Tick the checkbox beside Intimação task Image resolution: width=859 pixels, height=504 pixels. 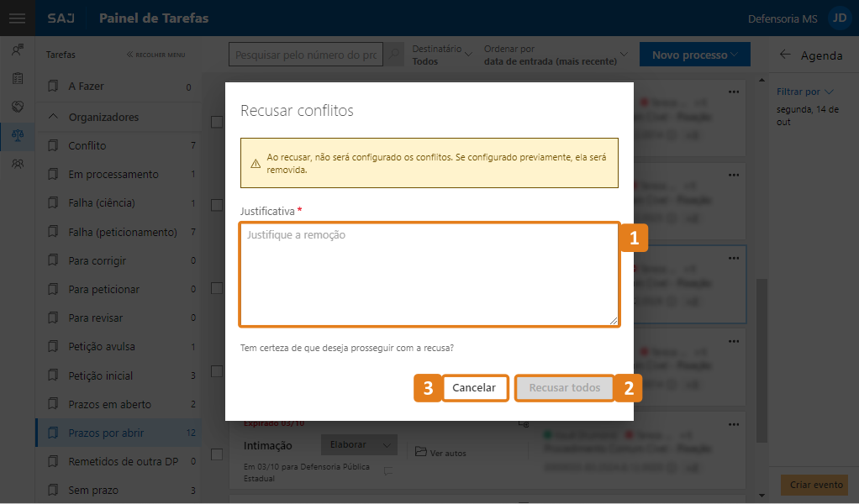[x=217, y=454]
